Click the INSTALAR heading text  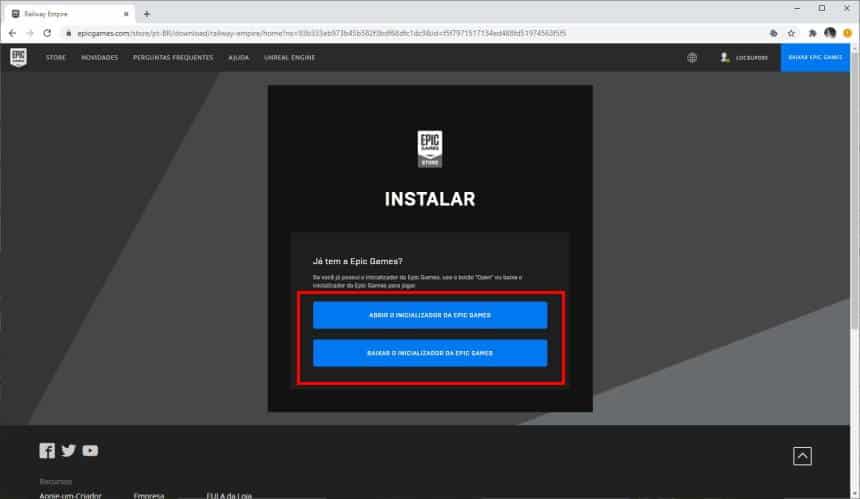(430, 199)
